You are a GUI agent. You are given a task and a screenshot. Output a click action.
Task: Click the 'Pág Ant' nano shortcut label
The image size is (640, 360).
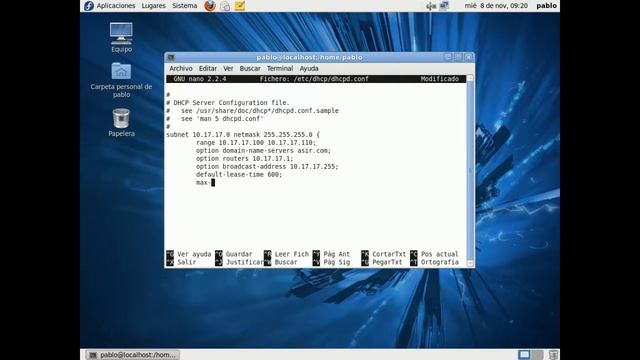pos(337,254)
